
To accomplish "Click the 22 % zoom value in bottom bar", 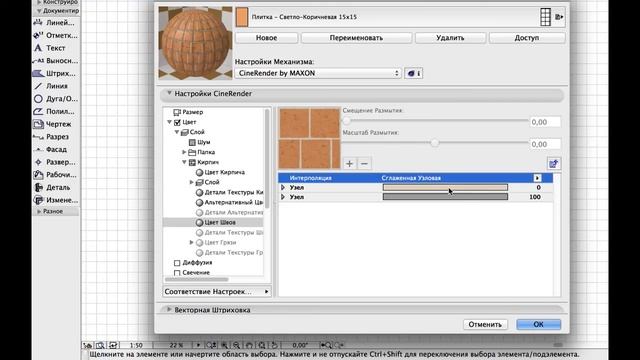I will pos(177,345).
